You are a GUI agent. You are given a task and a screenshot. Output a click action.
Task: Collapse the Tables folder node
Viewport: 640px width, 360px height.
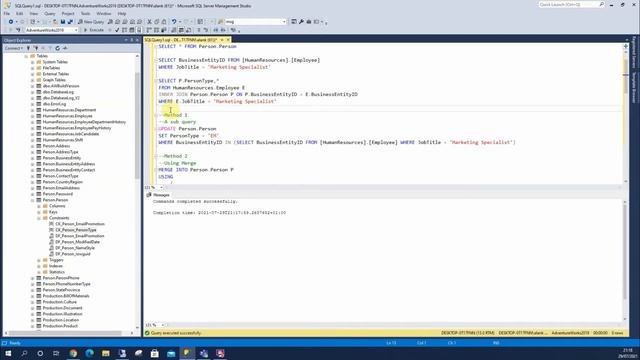point(26,56)
